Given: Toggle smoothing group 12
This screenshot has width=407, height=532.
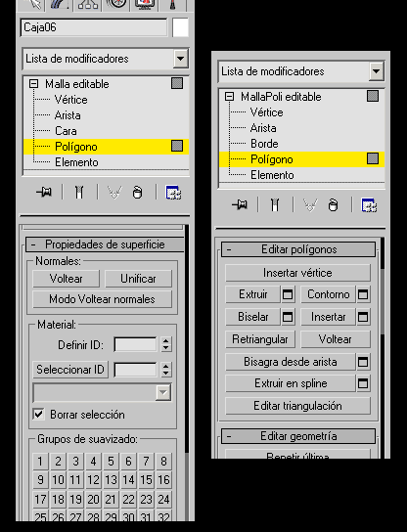Looking at the screenshot, I should [x=93, y=480].
